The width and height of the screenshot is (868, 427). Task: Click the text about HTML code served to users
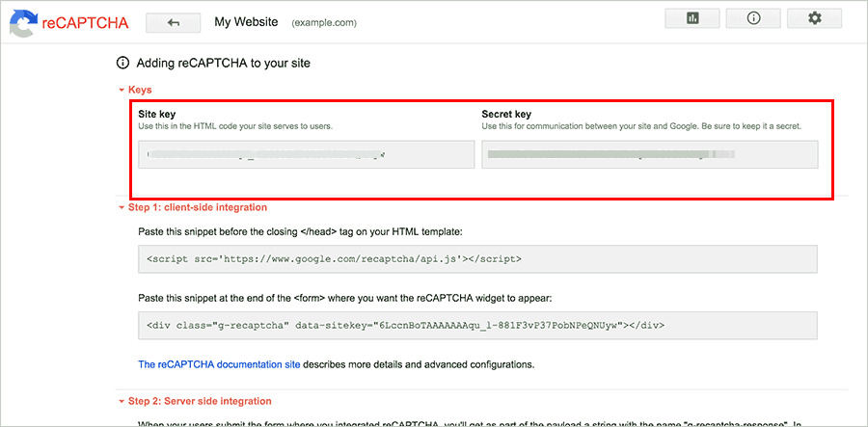click(x=235, y=126)
